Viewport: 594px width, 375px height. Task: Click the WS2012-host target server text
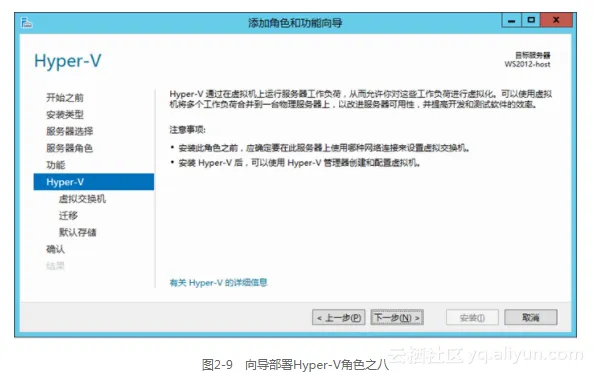[527, 64]
